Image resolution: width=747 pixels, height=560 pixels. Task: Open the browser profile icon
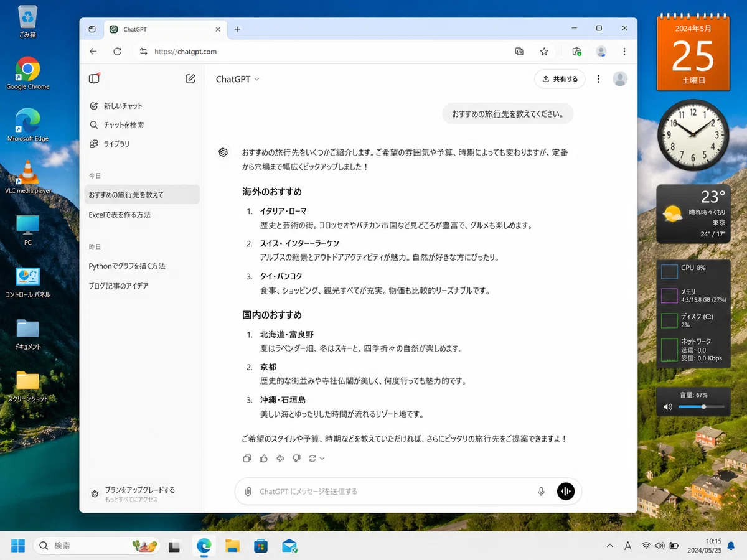coord(601,52)
